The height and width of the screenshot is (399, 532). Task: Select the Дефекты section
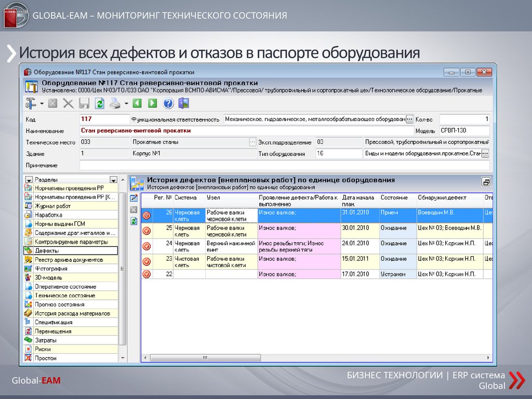[x=71, y=251]
